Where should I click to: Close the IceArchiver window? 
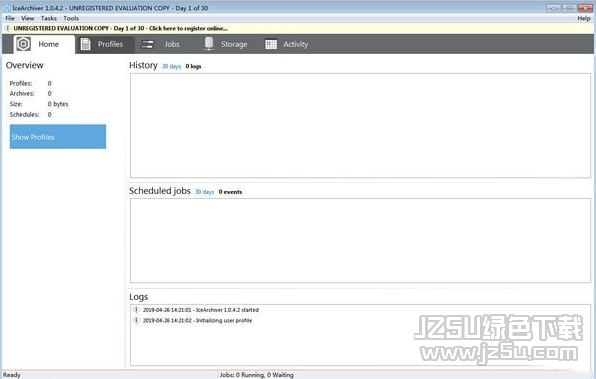click(585, 8)
